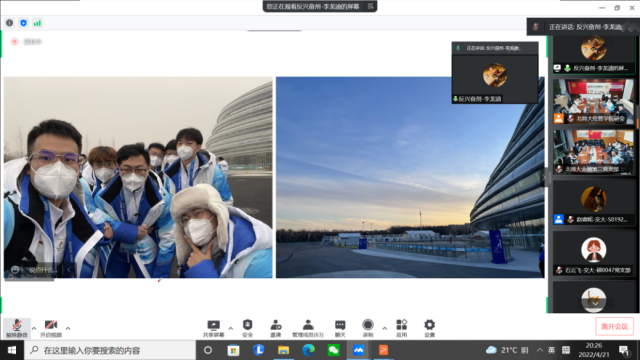The image size is (640, 360).
Task: Open WeChat from the taskbar
Action: coord(333,350)
